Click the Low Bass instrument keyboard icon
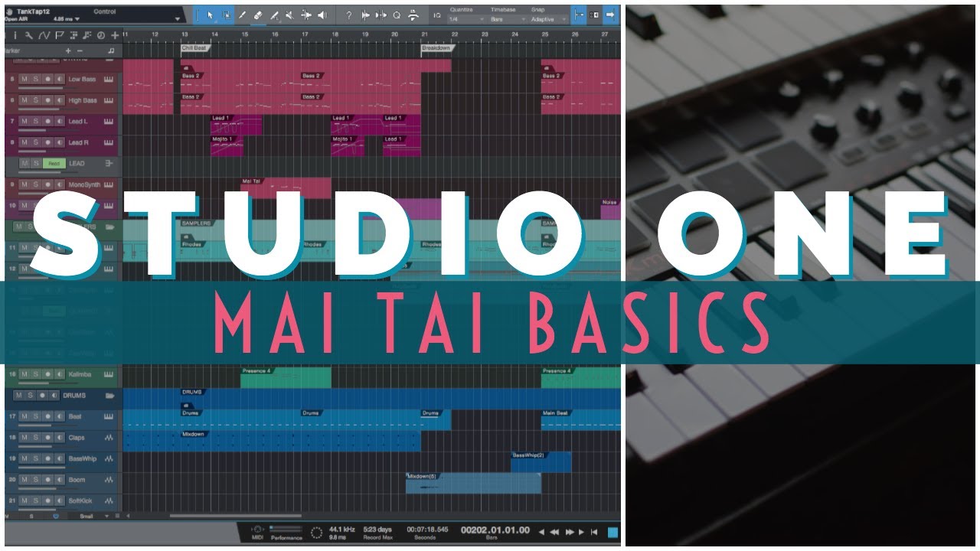The width and height of the screenshot is (980, 551). click(109, 79)
